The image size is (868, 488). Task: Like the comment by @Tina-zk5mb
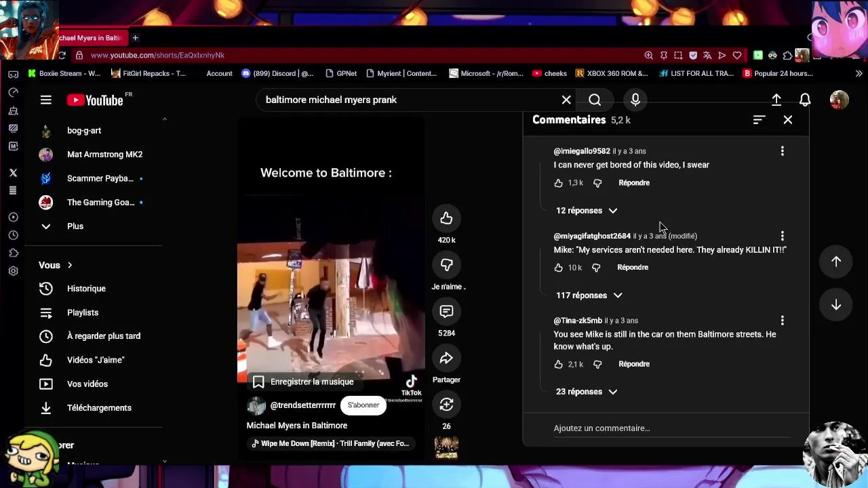pyautogui.click(x=558, y=365)
